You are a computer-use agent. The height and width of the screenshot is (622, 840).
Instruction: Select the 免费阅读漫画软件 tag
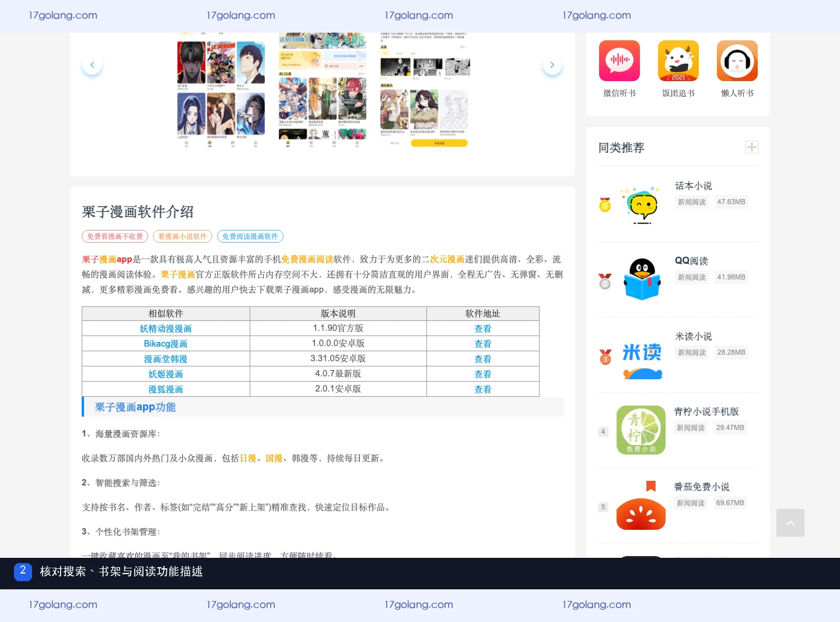click(x=250, y=236)
